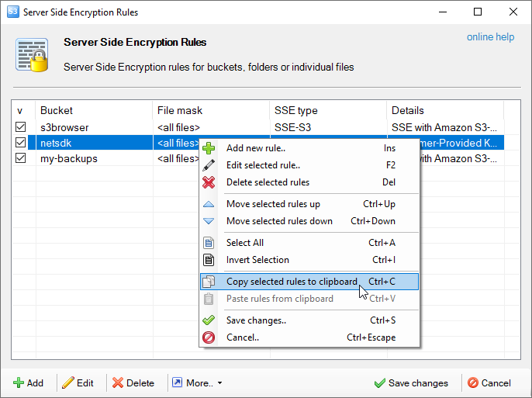Uncheck the netsdk rule checkbox
532x398 pixels.
tap(21, 143)
